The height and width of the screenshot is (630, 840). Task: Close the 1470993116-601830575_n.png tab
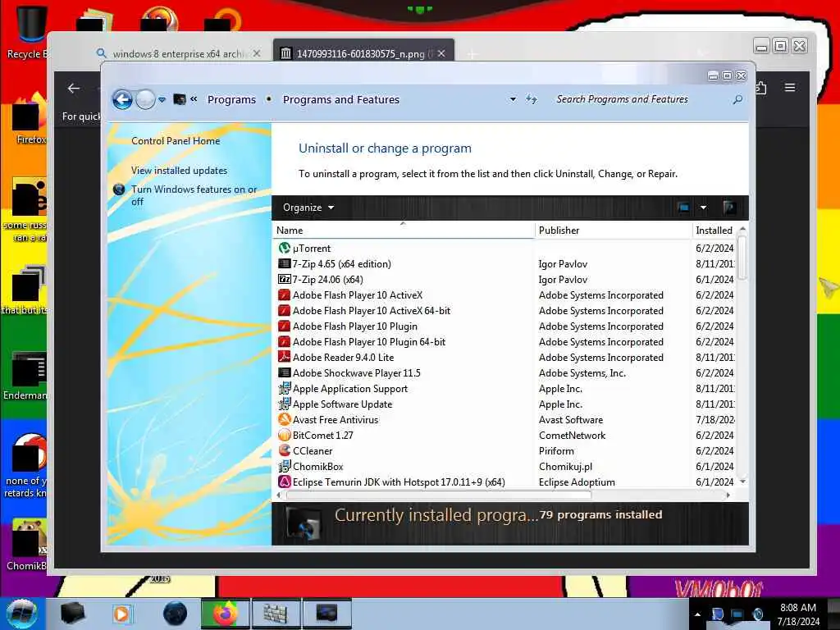(441, 53)
